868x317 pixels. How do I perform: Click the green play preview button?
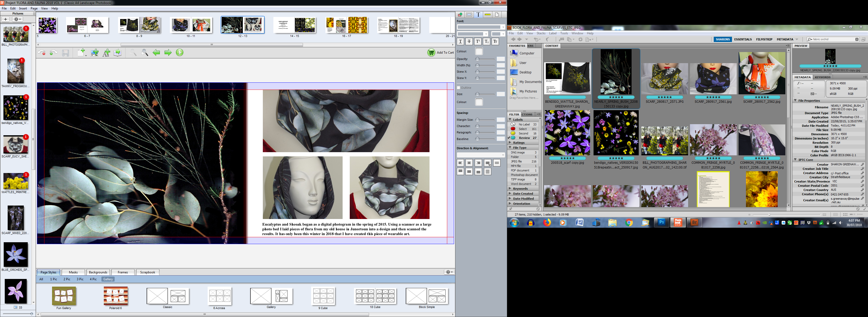180,53
